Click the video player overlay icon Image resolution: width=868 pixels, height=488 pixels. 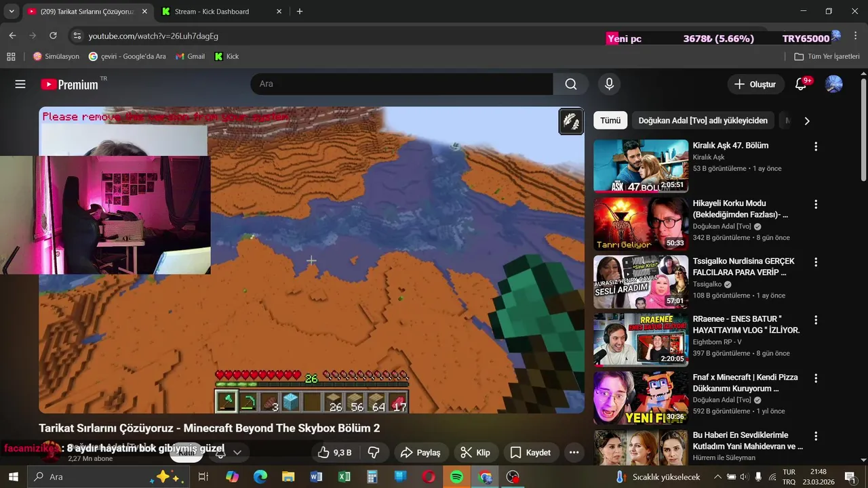pyautogui.click(x=571, y=122)
